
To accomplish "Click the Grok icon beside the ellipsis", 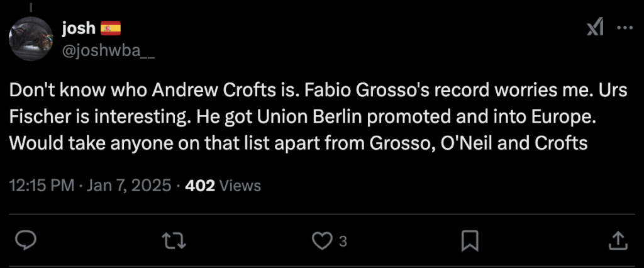I will [595, 28].
